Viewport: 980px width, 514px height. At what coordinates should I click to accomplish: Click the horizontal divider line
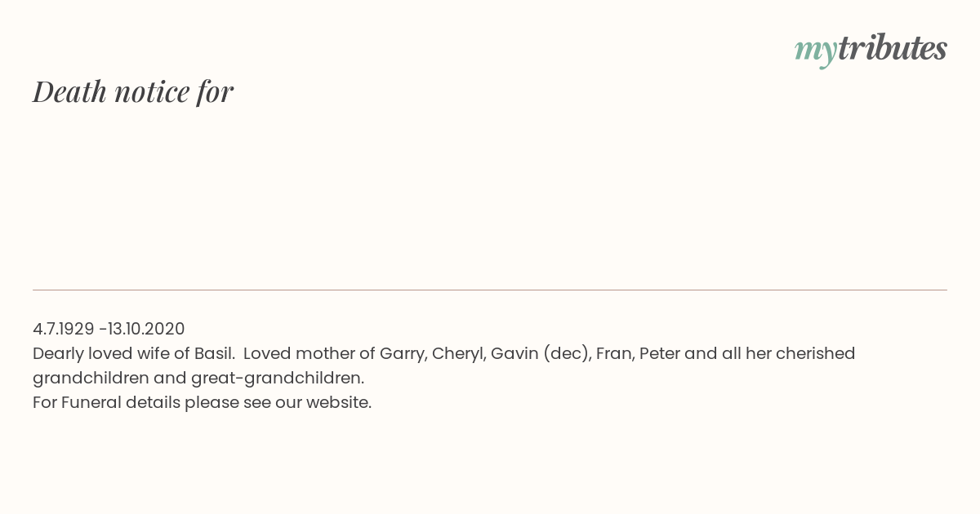pos(490,290)
